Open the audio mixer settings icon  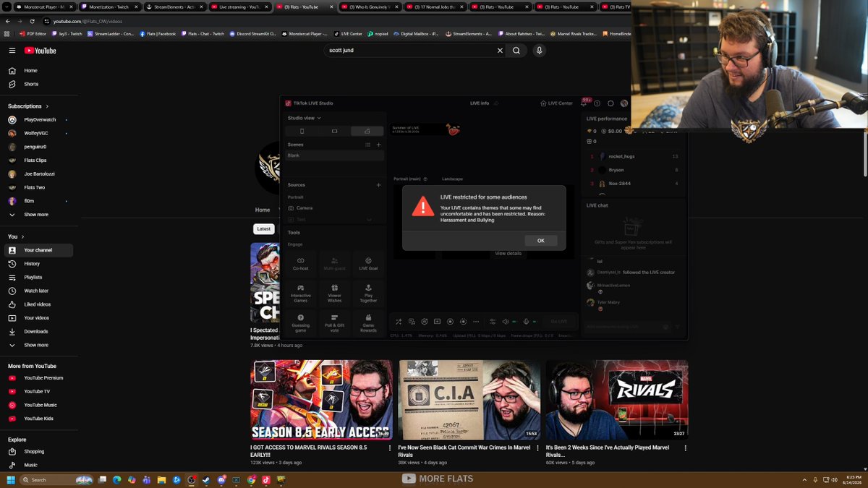click(x=493, y=322)
